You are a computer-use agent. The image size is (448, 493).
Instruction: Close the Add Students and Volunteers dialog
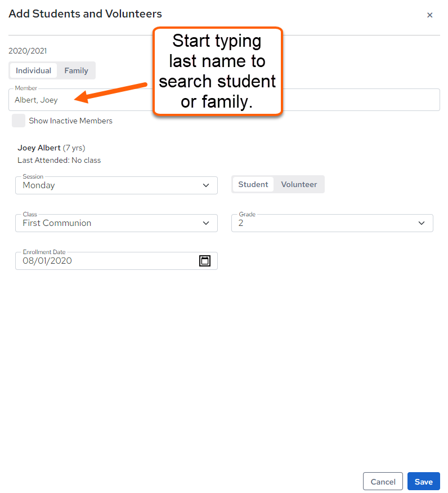(430, 15)
